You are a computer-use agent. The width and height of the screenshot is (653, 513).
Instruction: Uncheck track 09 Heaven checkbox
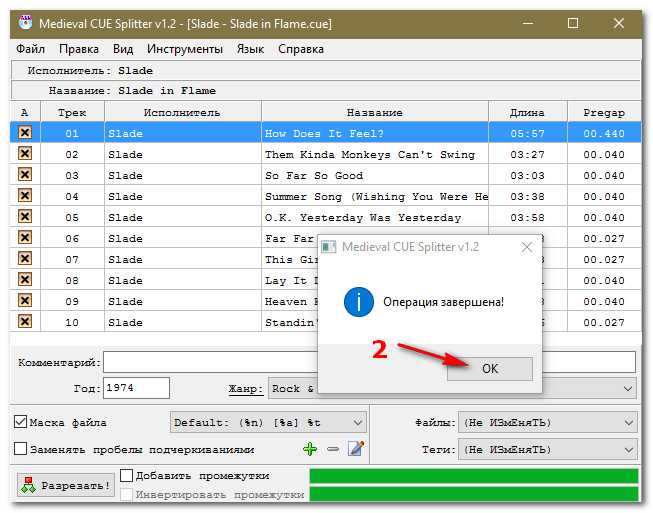pos(25,300)
